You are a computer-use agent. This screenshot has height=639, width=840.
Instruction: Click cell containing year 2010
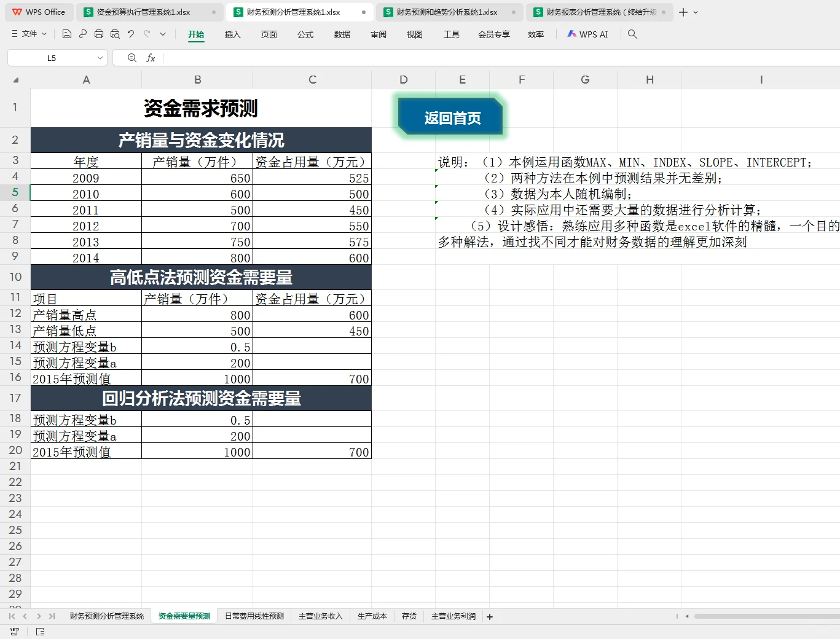[x=86, y=194]
